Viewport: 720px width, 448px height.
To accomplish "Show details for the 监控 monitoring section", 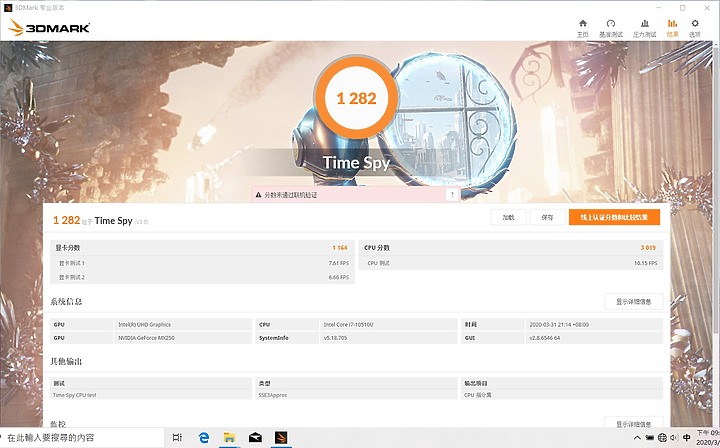I will (634, 423).
